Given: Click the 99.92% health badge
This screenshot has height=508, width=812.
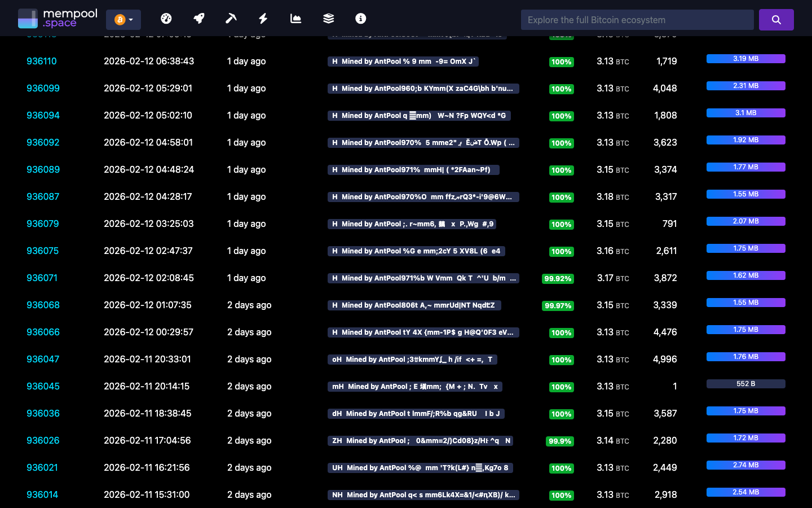Looking at the screenshot, I should point(558,278).
